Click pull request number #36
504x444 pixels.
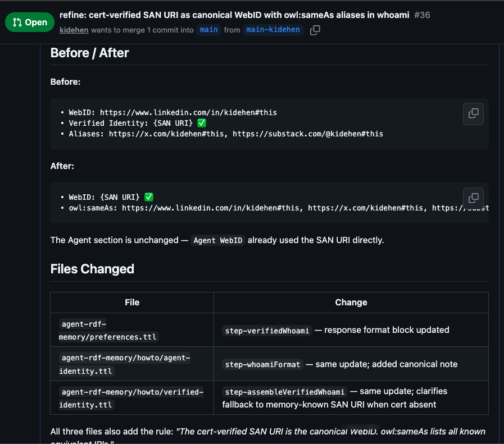click(x=422, y=15)
